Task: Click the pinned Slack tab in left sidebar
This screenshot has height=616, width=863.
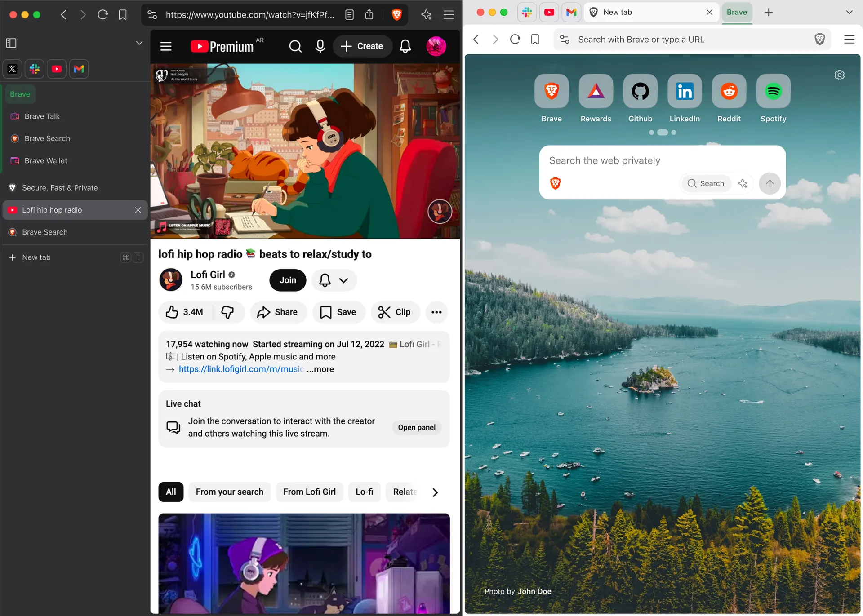Action: (35, 69)
